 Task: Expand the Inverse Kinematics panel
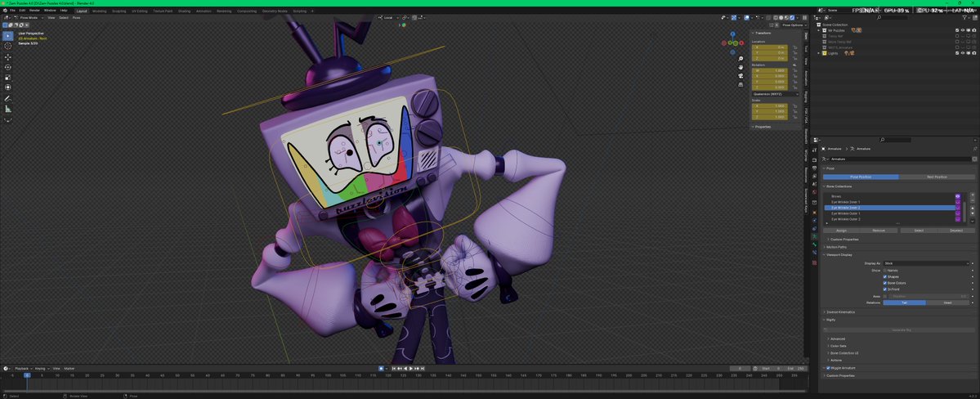click(840, 312)
